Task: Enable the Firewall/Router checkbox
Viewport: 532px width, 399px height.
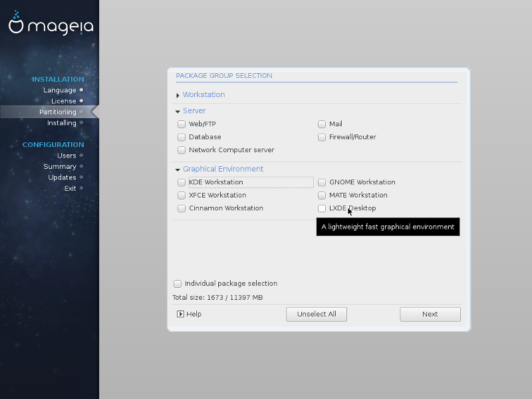Action: tap(322, 137)
